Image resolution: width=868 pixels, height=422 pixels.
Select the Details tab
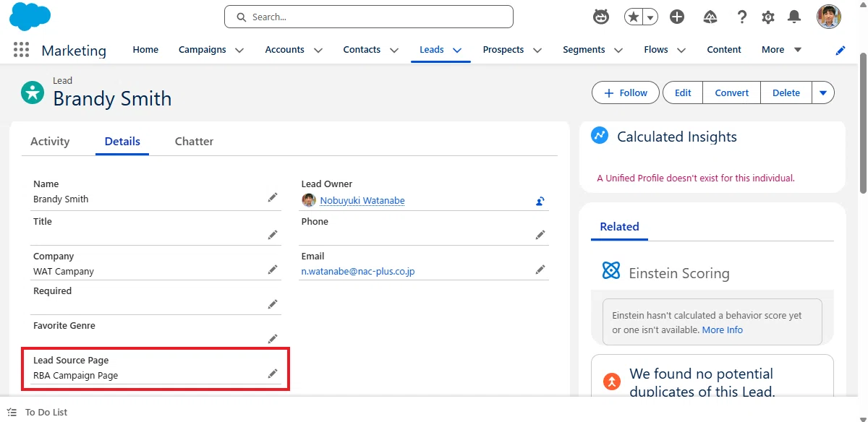click(x=122, y=142)
